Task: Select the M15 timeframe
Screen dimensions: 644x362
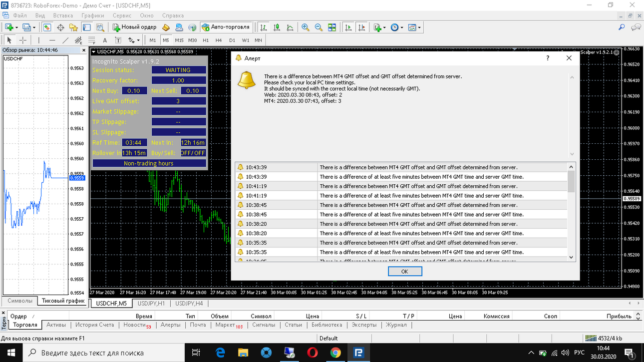Action: [x=179, y=40]
